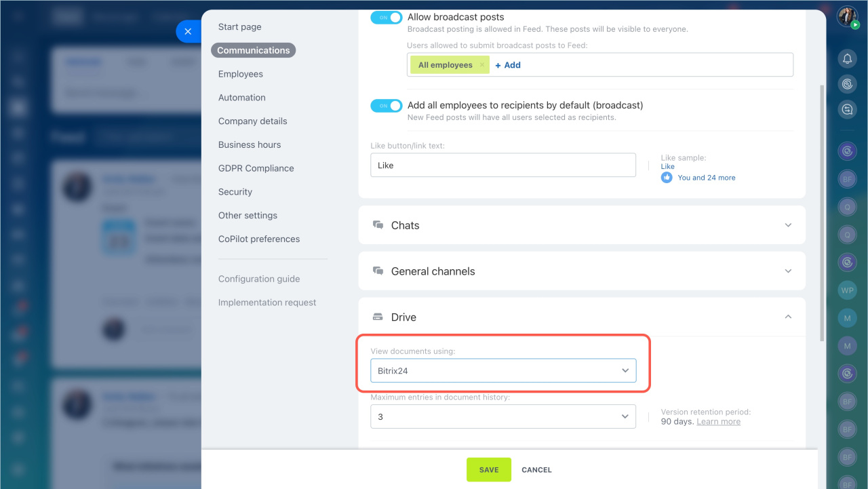Screen dimensions: 868x489
Task: Disable the Allow broadcast posts toggle
Action: (x=386, y=18)
